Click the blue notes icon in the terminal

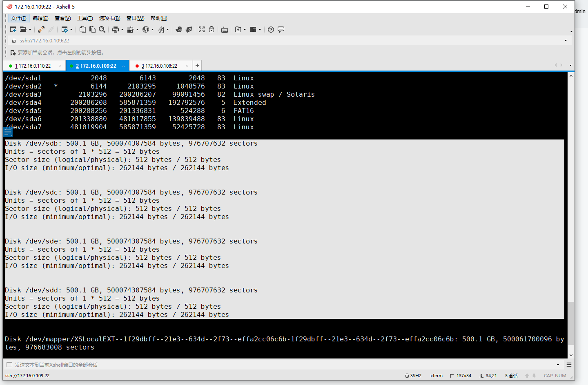coord(8,132)
